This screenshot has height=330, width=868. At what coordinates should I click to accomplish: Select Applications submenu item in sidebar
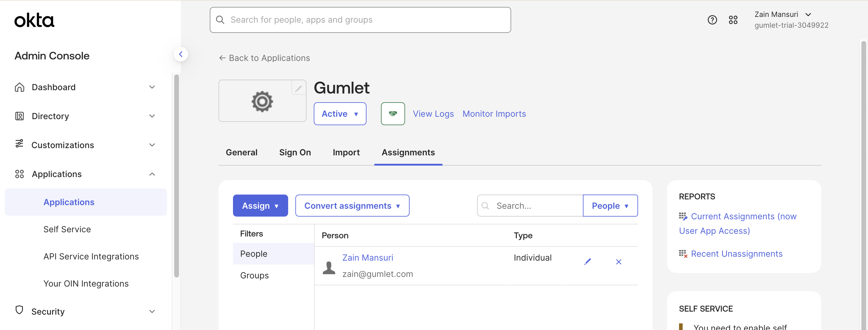tap(86, 202)
